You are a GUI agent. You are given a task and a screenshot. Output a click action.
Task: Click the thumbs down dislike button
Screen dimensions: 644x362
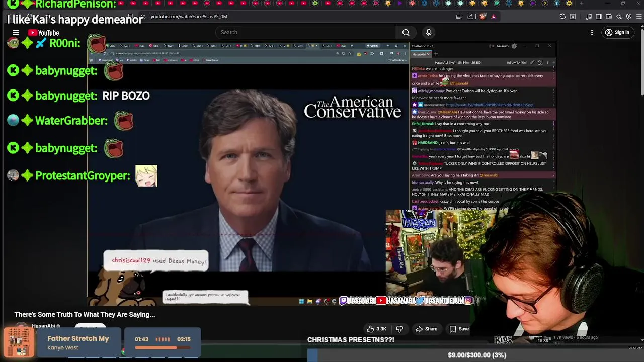[399, 329]
